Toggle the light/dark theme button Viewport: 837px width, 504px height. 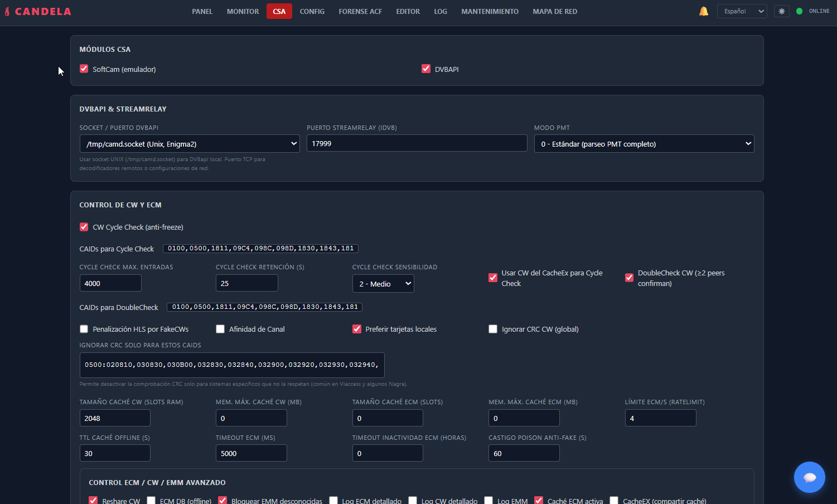click(x=782, y=11)
